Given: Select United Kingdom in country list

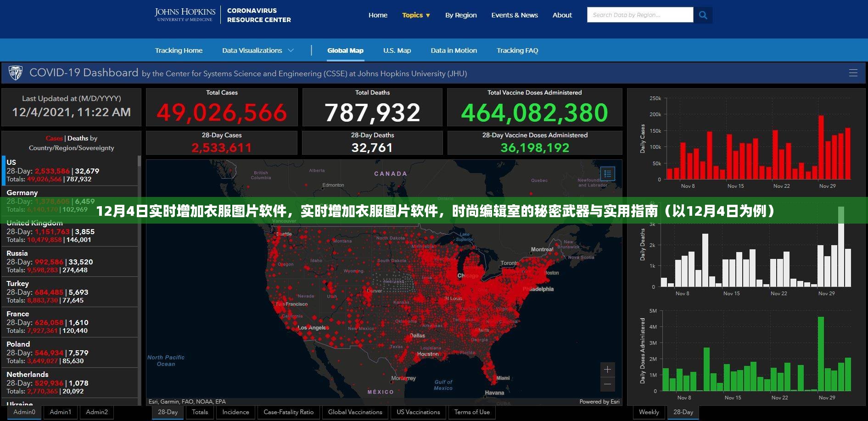Looking at the screenshot, I should click(x=70, y=231).
